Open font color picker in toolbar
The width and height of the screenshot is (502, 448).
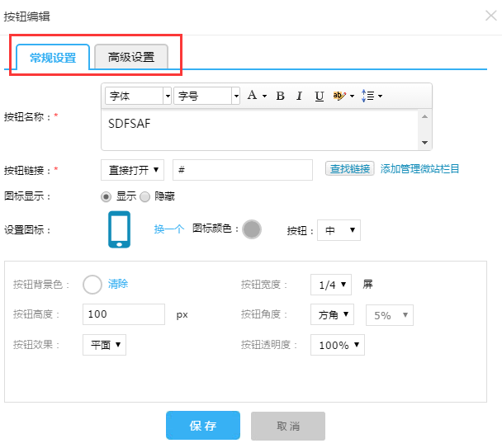257,96
